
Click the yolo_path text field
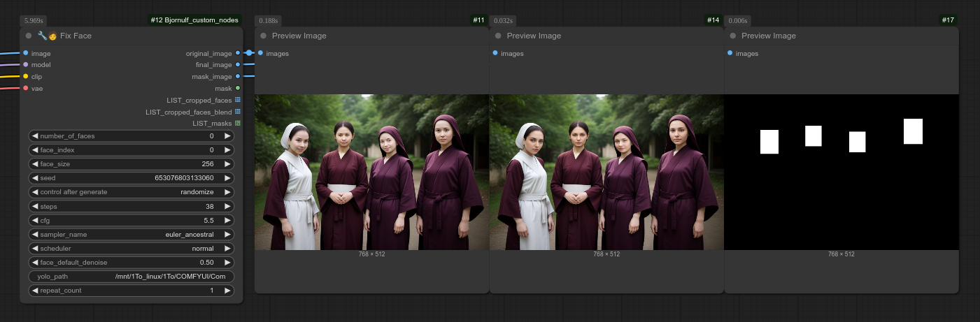click(x=132, y=277)
